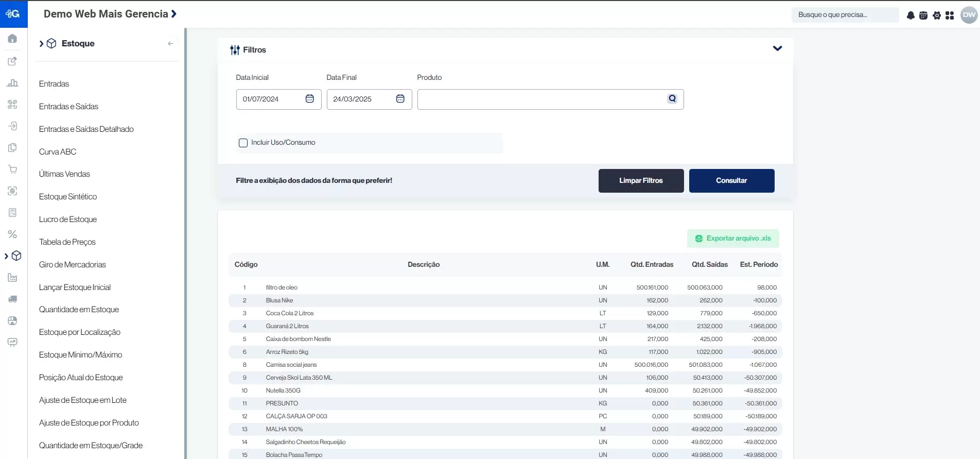Click Exportar arquivo .xls button
980x459 pixels.
(x=733, y=239)
